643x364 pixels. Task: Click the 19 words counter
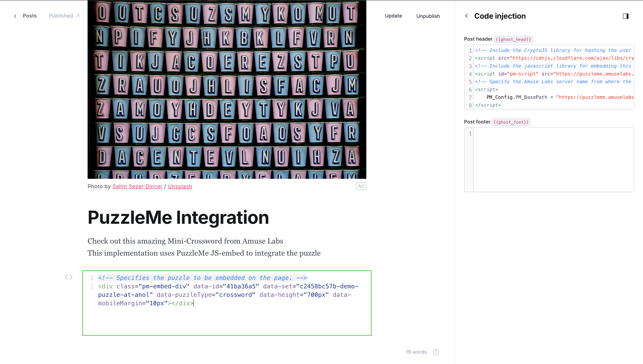pyautogui.click(x=416, y=352)
